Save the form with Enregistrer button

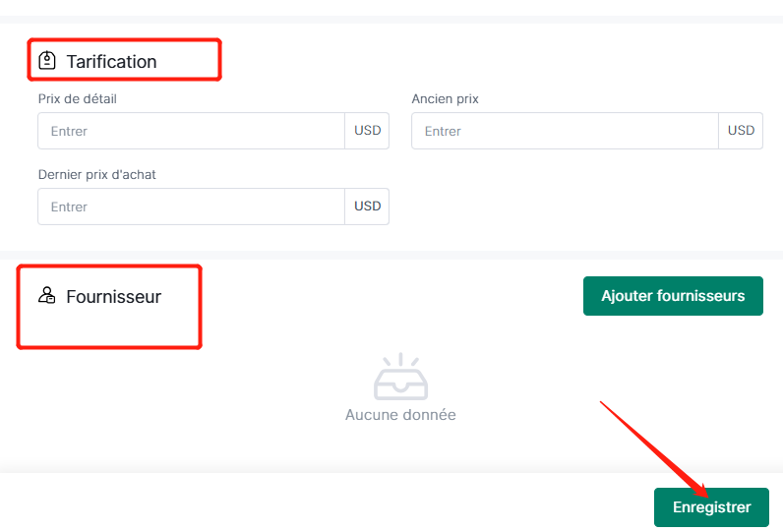click(711, 507)
